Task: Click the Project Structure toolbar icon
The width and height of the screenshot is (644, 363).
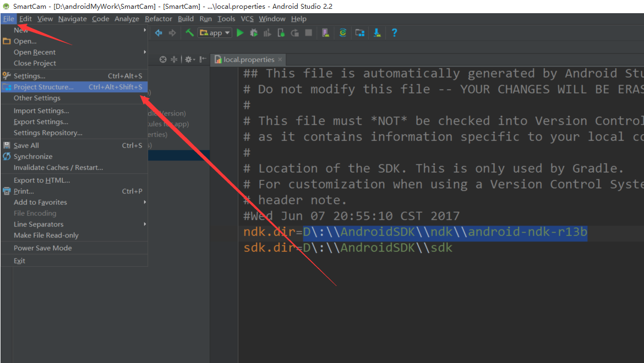Action: click(x=360, y=33)
